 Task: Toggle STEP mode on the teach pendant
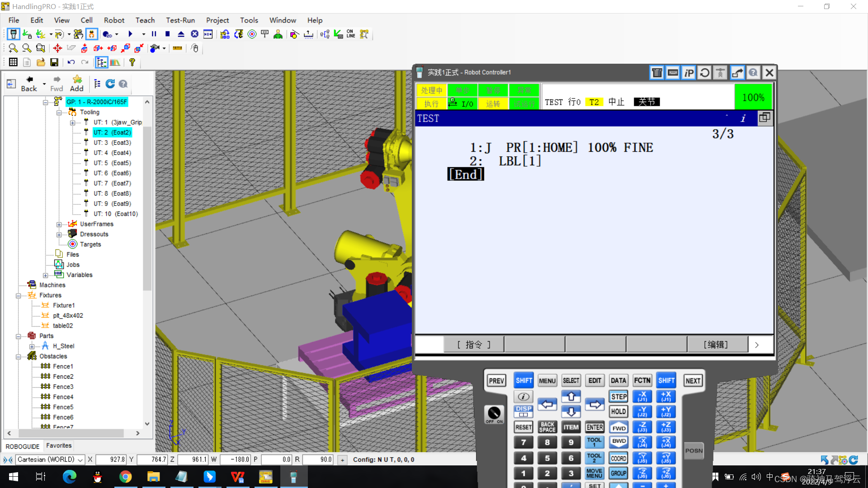click(x=618, y=397)
